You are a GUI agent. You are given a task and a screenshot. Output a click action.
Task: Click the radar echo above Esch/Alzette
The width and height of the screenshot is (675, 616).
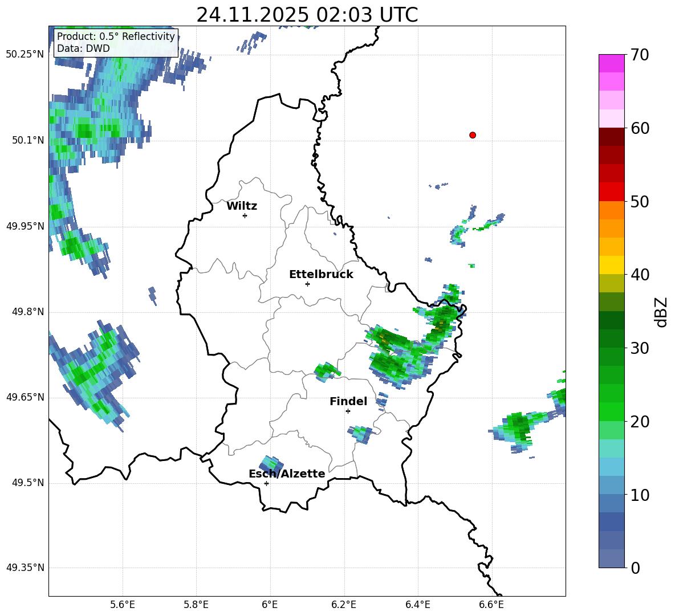coord(271,464)
